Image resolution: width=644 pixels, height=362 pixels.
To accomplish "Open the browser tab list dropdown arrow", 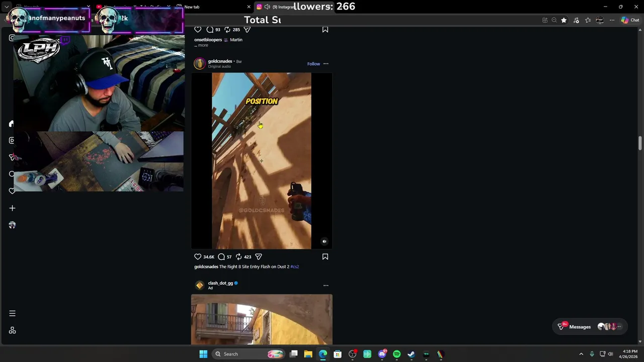I will [7, 7].
